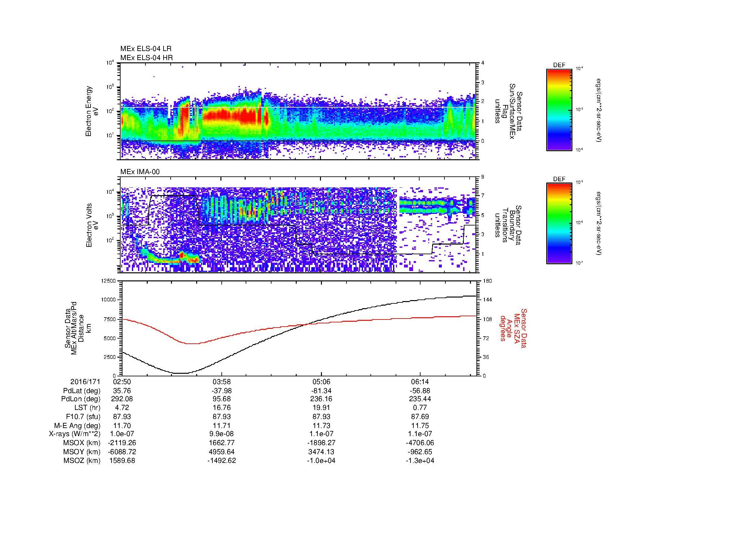Viewport: 756px width, 534px height.
Task: Click the PdLat value '35.76'
Action: pyautogui.click(x=122, y=391)
